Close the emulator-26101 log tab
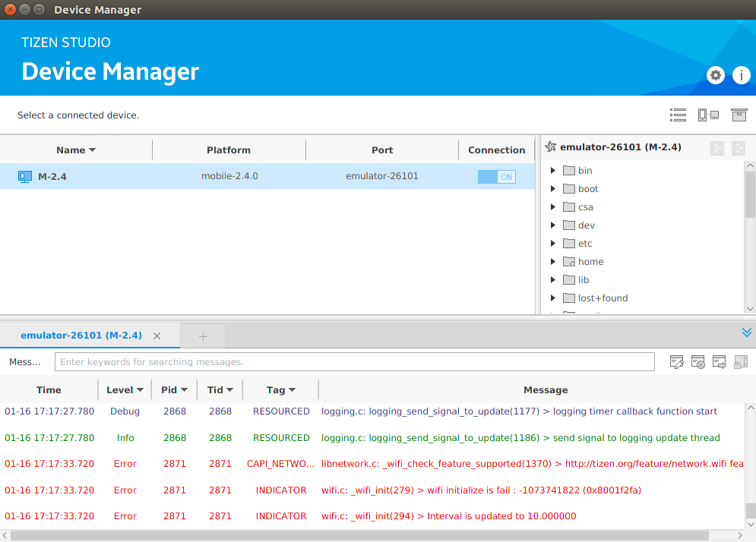The height and width of the screenshot is (542, 756). pos(157,336)
